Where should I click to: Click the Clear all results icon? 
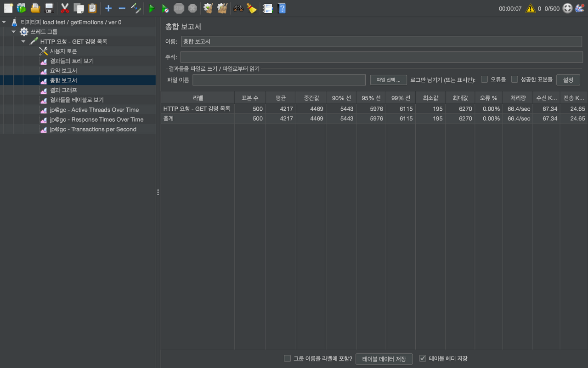coord(222,8)
